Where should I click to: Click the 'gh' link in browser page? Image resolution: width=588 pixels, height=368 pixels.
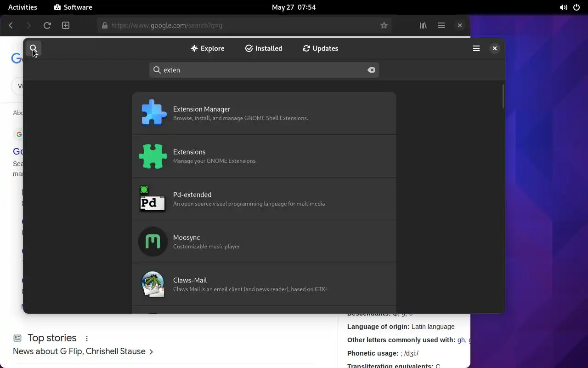461,340
